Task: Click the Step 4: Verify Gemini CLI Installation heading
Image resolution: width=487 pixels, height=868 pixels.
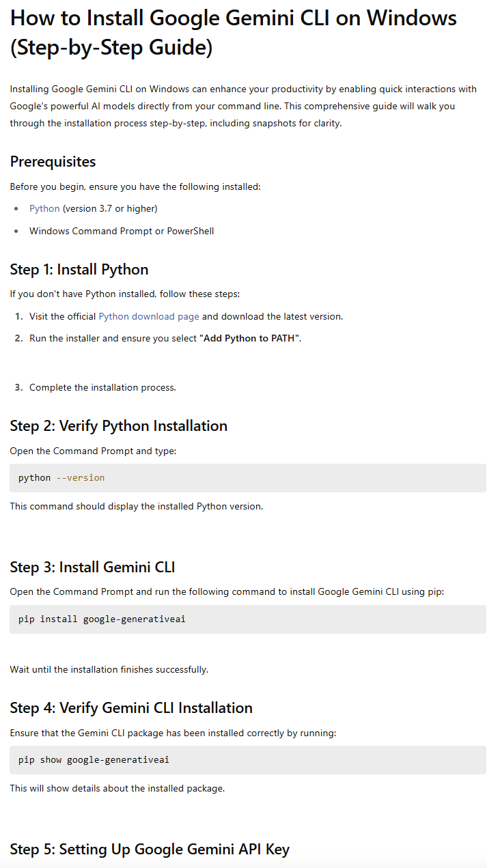Action: [x=131, y=708]
